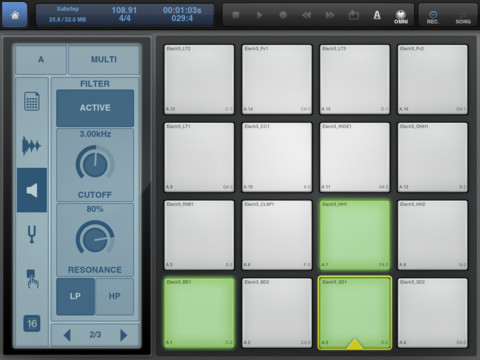
Task: Go to the home screen icon
Action: coord(15,15)
